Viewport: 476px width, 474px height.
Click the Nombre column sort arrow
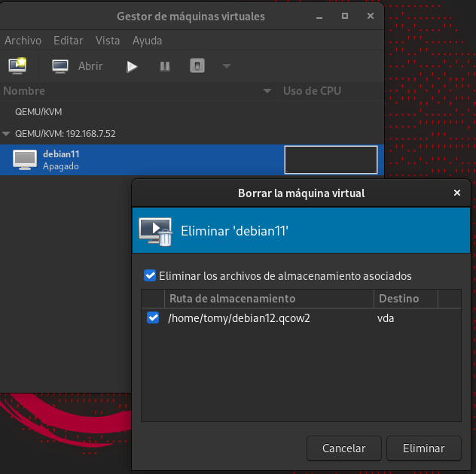click(x=267, y=91)
